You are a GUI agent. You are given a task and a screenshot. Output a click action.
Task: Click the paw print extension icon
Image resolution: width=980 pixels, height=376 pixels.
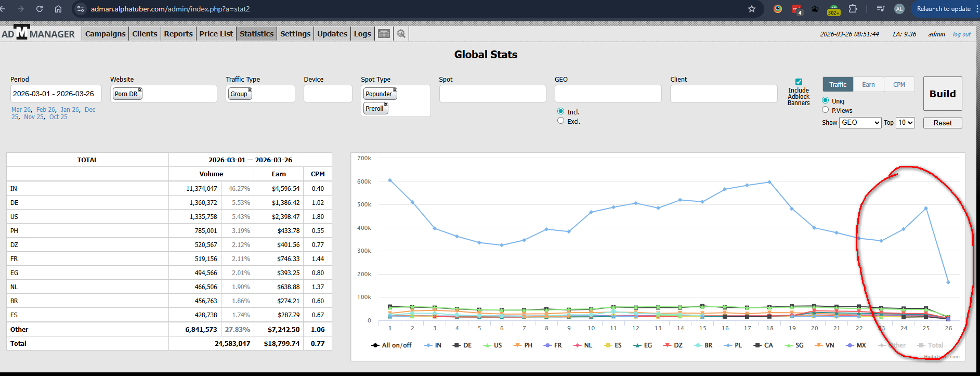pyautogui.click(x=815, y=9)
